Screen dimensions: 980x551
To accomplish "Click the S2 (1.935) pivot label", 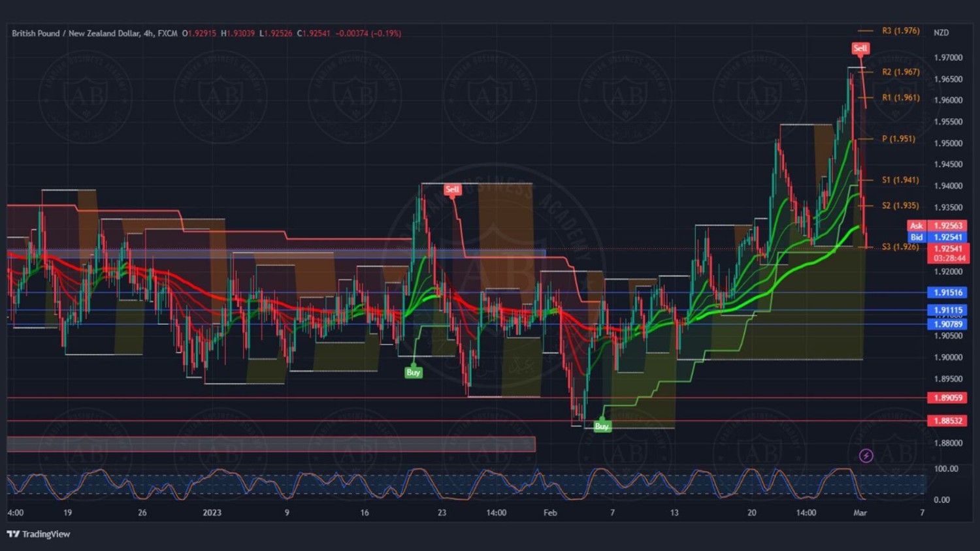I will pos(900,205).
